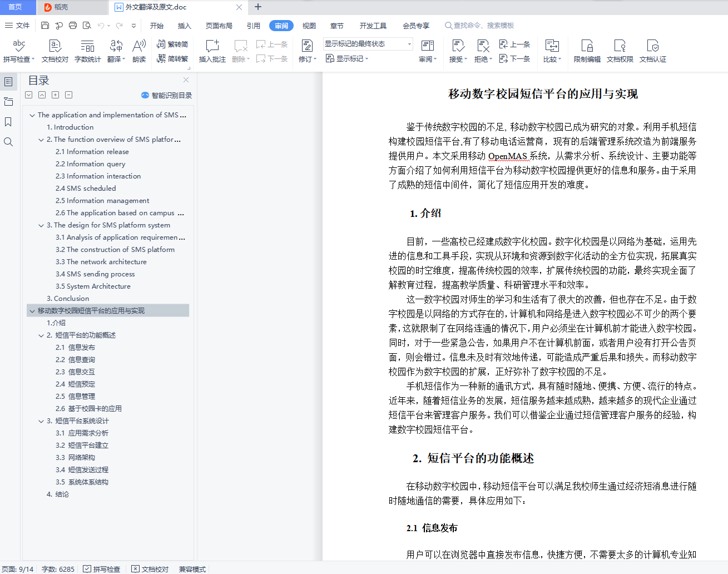Collapse the 移动数字校园短信平台 outline node
This screenshot has height=574, width=728.
pyautogui.click(x=32, y=311)
